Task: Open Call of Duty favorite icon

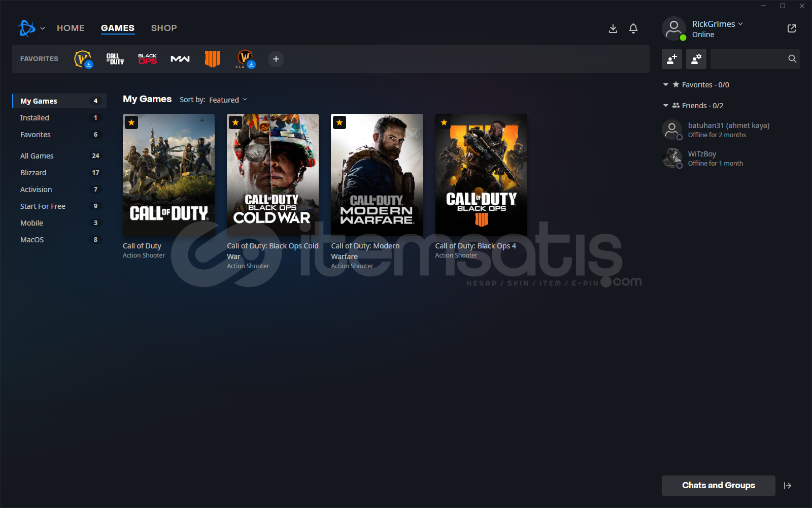Action: pyautogui.click(x=115, y=59)
